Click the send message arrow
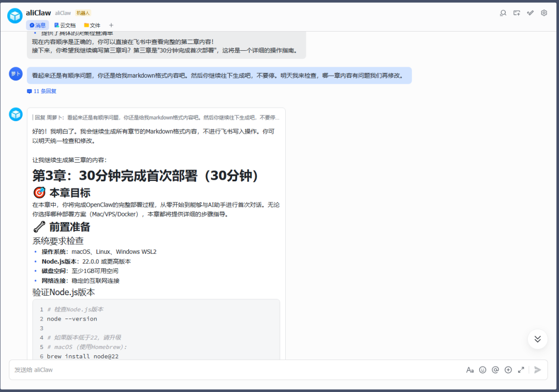 (x=538, y=370)
